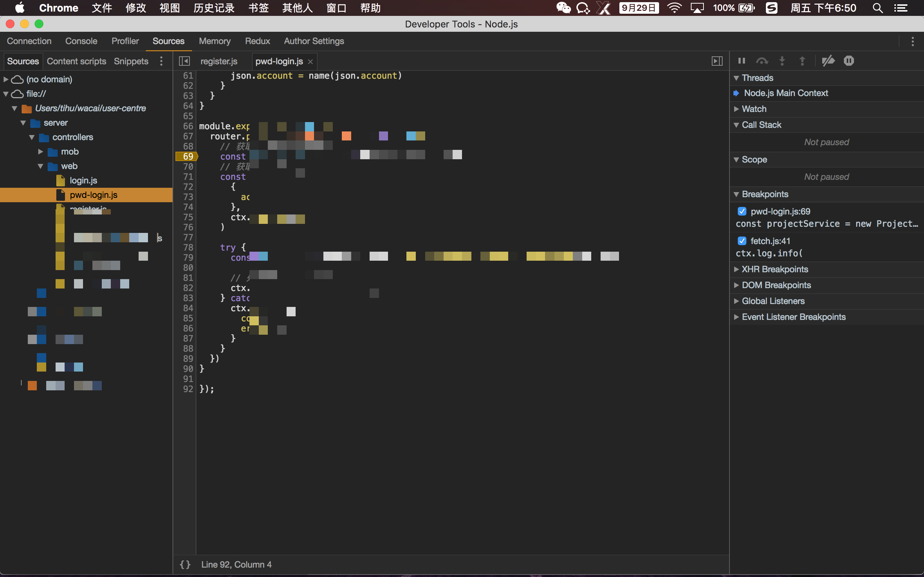Viewport: 924px width, 577px height.
Task: Toggle the deactivate breakpoints icon
Action: point(828,61)
